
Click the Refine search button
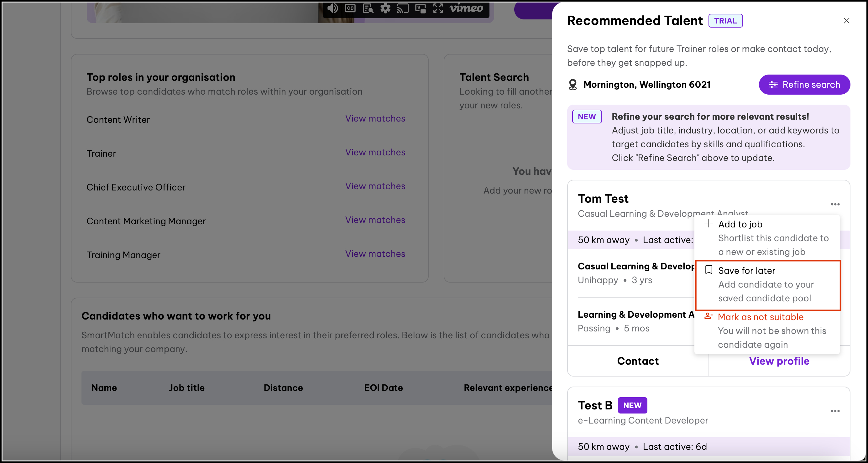pos(804,85)
